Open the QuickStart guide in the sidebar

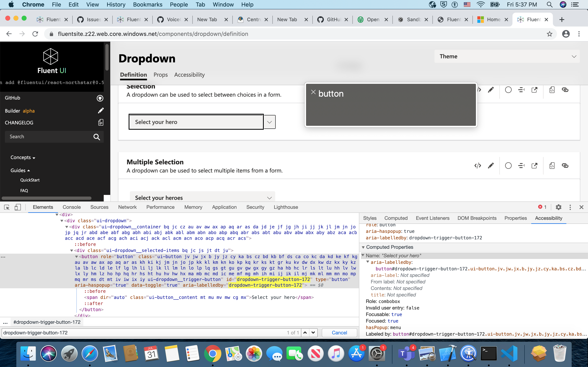pyautogui.click(x=30, y=180)
